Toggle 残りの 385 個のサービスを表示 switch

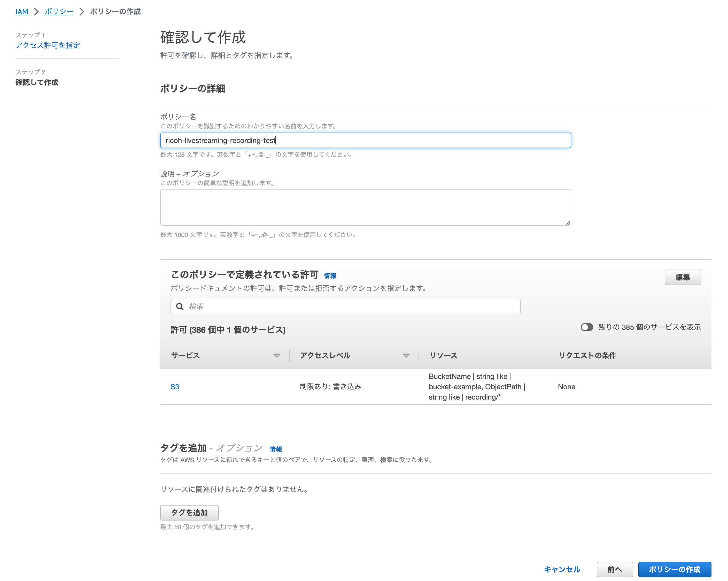point(586,327)
